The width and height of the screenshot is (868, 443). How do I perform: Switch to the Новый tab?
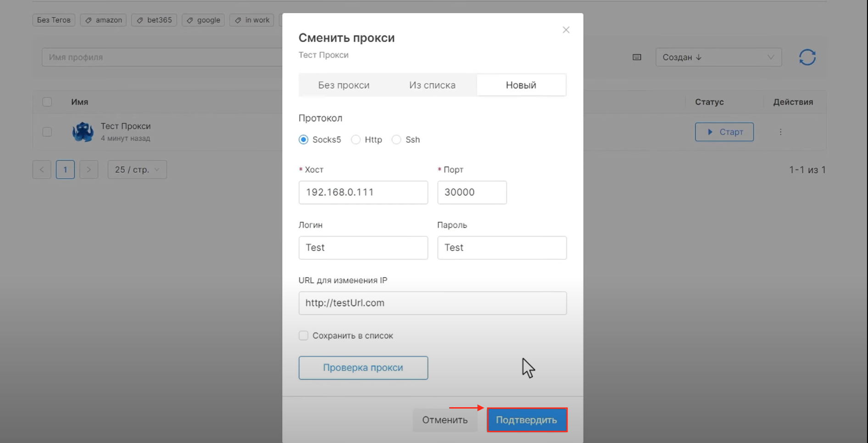coord(521,85)
